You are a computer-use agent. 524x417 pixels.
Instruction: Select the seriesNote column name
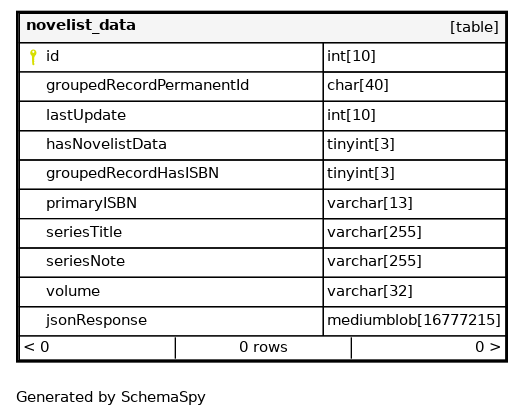tap(85, 261)
